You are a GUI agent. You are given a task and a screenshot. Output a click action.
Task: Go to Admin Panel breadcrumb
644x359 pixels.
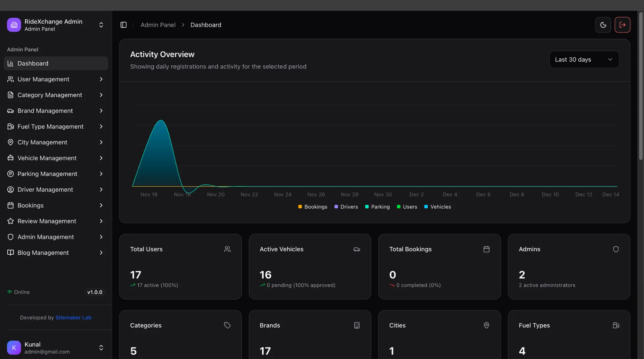click(158, 25)
